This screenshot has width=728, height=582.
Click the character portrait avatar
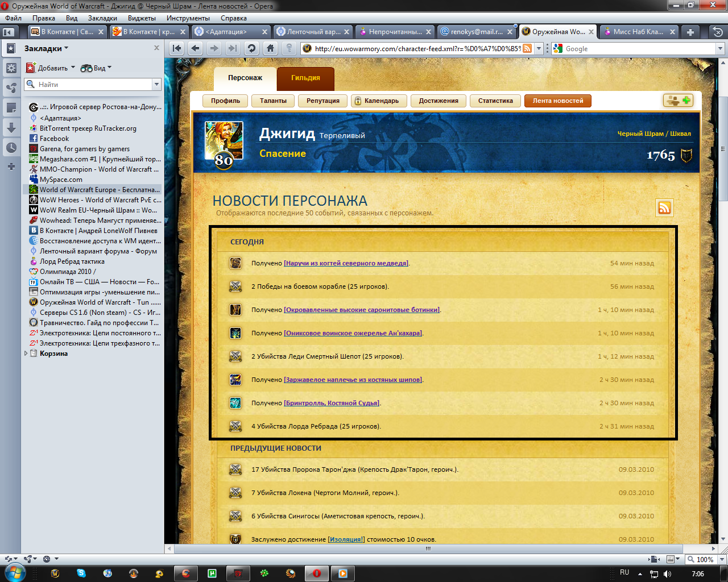(224, 141)
